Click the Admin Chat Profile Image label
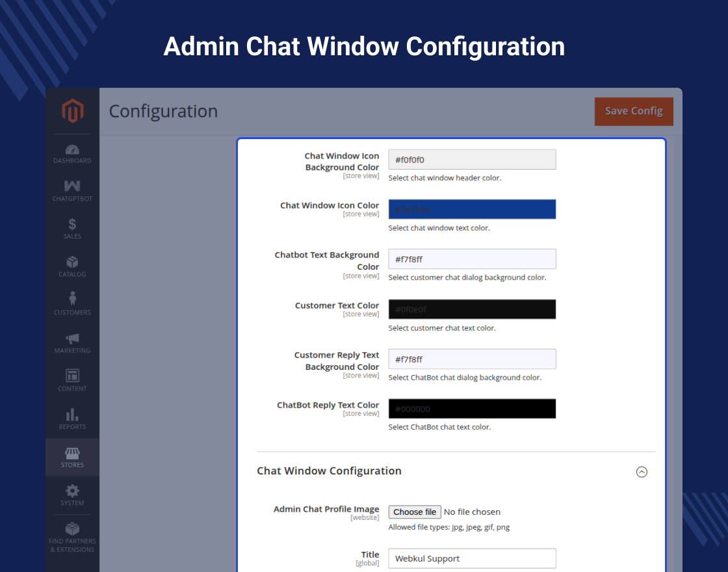This screenshot has height=572, width=728. pos(326,509)
